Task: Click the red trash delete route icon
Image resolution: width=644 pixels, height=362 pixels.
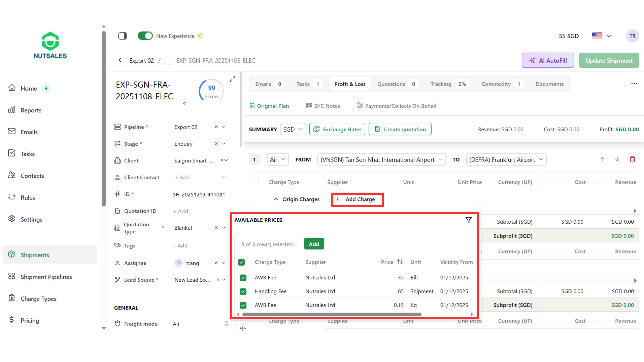Action: (x=632, y=159)
